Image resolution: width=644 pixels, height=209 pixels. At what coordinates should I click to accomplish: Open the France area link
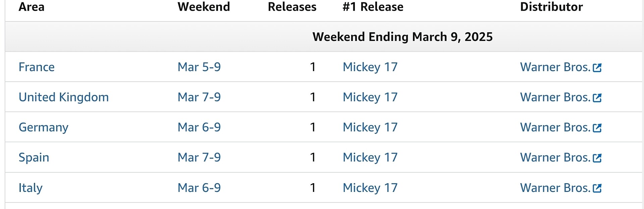pos(37,67)
